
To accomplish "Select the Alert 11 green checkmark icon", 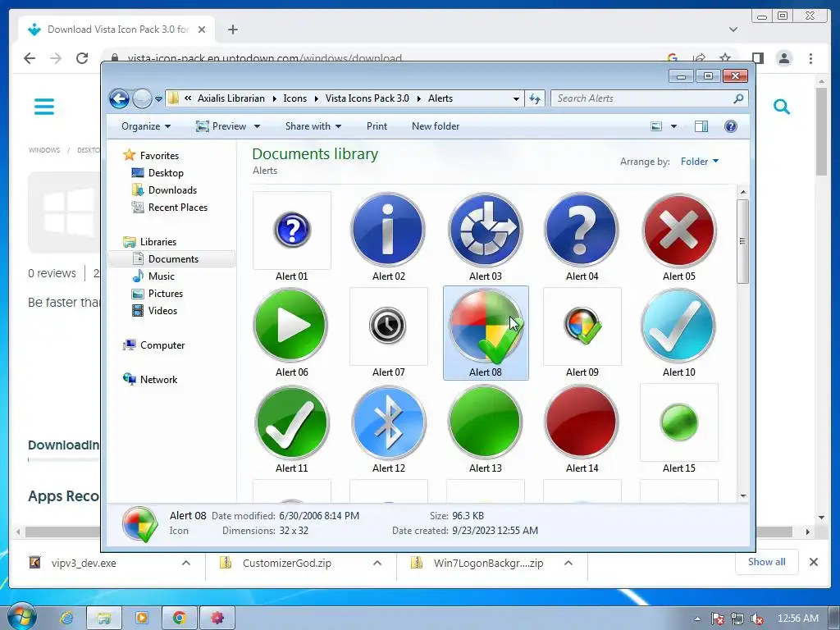I will (292, 422).
